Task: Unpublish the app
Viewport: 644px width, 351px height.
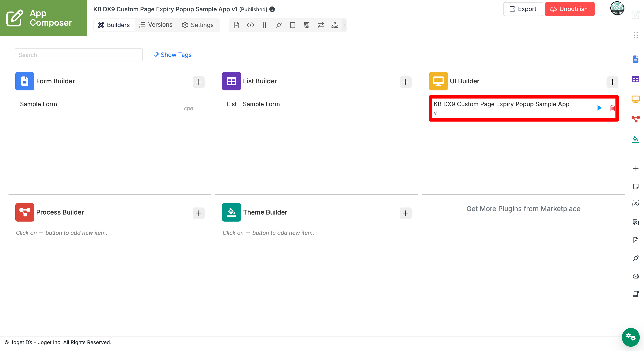Action: tap(569, 9)
